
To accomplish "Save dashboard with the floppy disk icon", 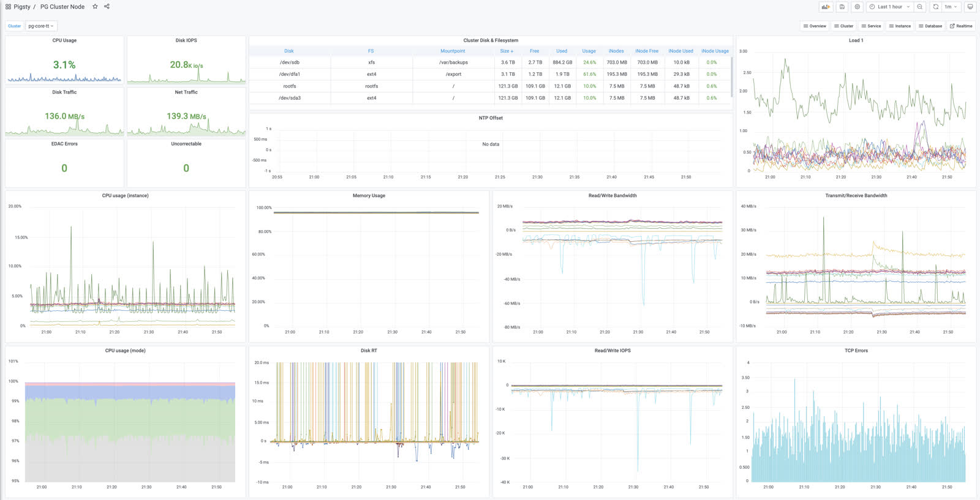I will point(842,7).
